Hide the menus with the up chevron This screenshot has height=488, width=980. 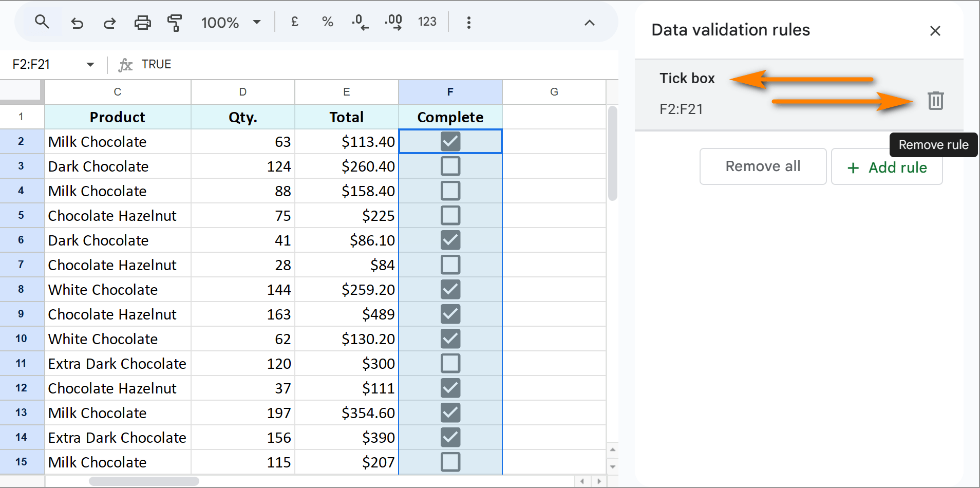tap(590, 23)
